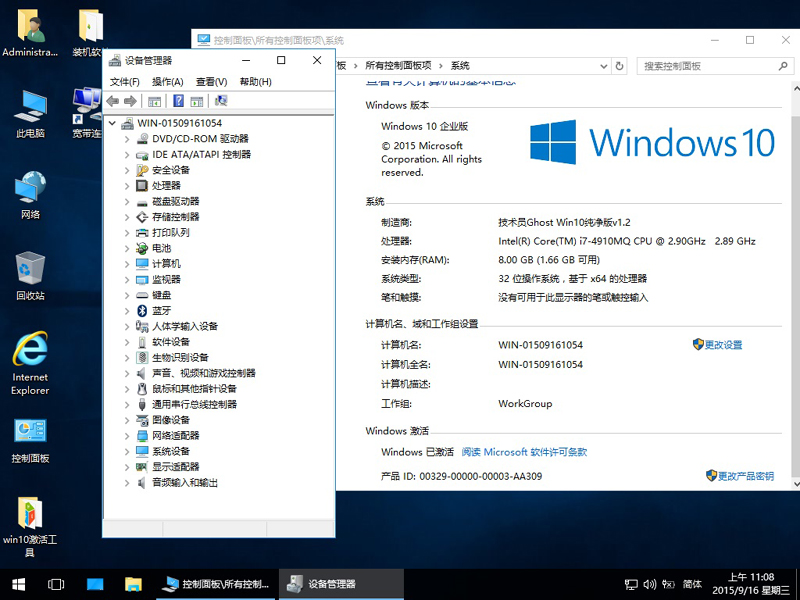The image size is (800, 600).
Task: Expand the 网络适配器 node
Action: tap(127, 436)
